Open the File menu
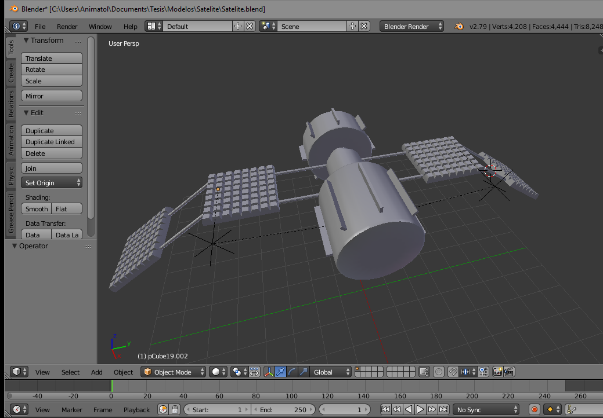Image resolution: width=603 pixels, height=418 pixels. (40, 26)
